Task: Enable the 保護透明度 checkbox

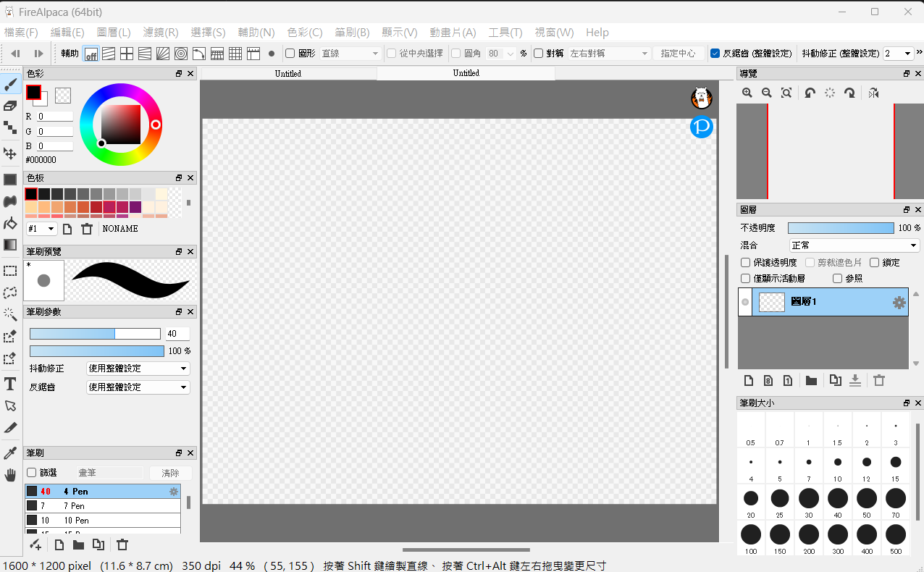Action: click(745, 262)
